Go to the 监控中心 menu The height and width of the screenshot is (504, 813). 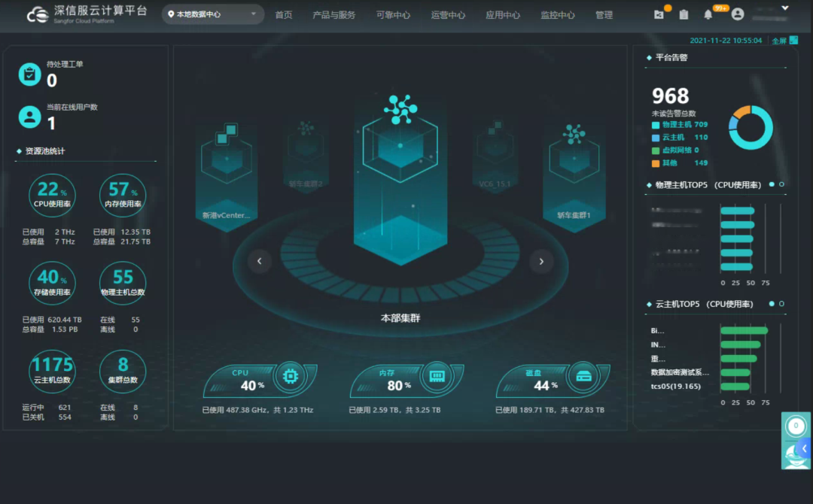(557, 15)
